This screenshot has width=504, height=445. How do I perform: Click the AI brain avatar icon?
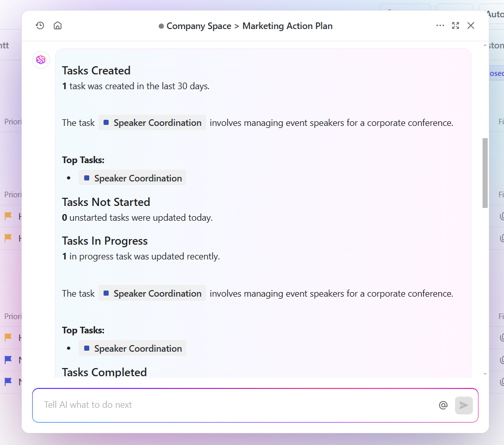tap(41, 60)
